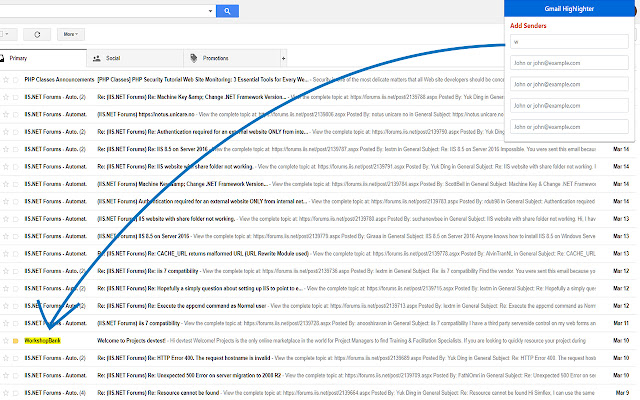This screenshot has height=400, width=640.
Task: Open the PHP Security Tutorial email subject
Action: point(203,80)
